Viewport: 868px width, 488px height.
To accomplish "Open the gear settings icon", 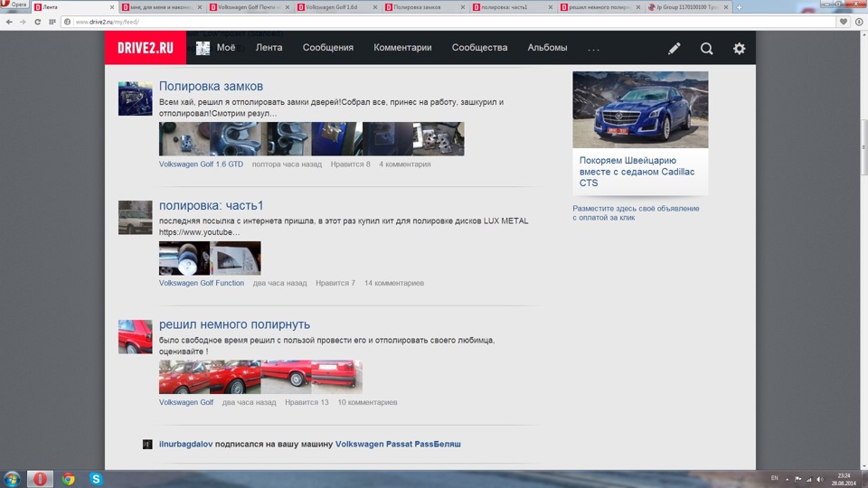I will pyautogui.click(x=739, y=48).
